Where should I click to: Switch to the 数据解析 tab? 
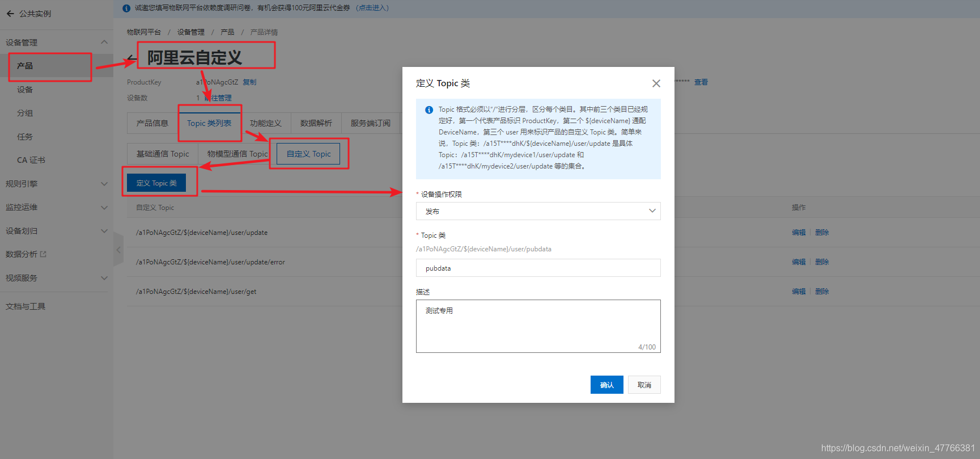point(316,123)
